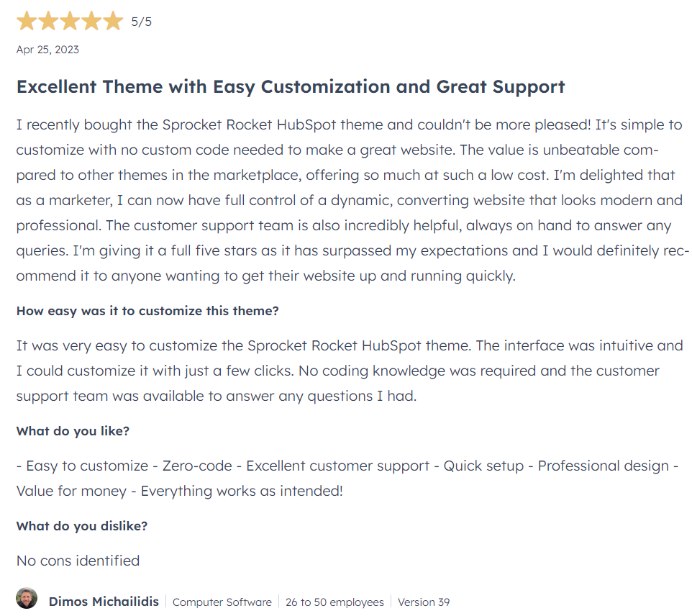Select the fifth star in the rating

tap(113, 21)
